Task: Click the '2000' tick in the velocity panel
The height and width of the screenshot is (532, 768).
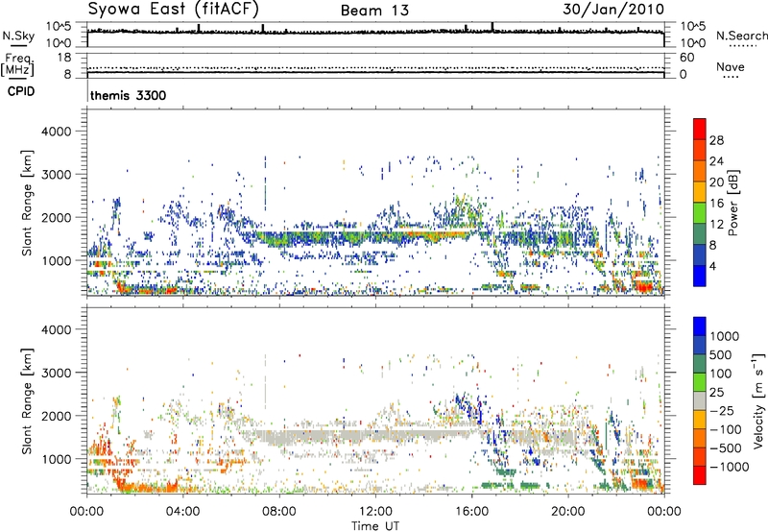Action: click(57, 416)
